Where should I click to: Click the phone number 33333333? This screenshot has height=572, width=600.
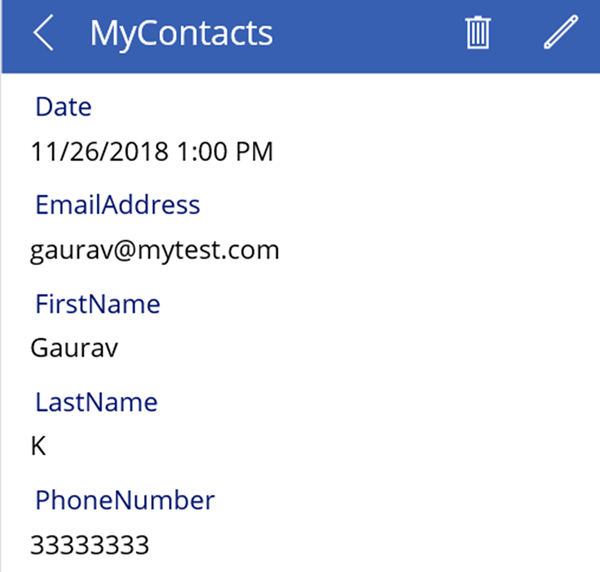click(x=90, y=545)
